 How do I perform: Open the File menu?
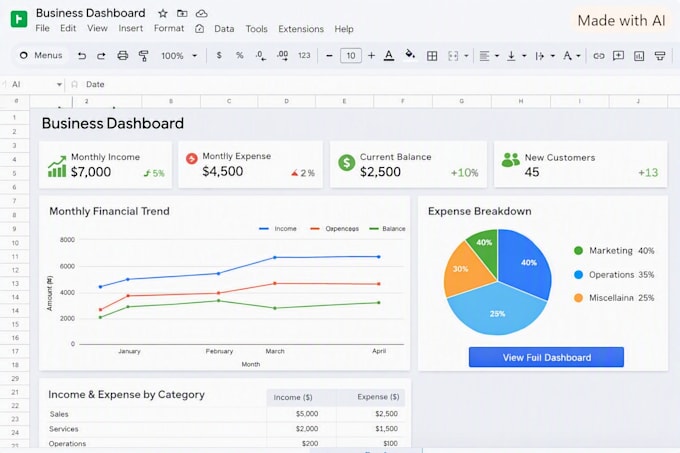coord(42,28)
